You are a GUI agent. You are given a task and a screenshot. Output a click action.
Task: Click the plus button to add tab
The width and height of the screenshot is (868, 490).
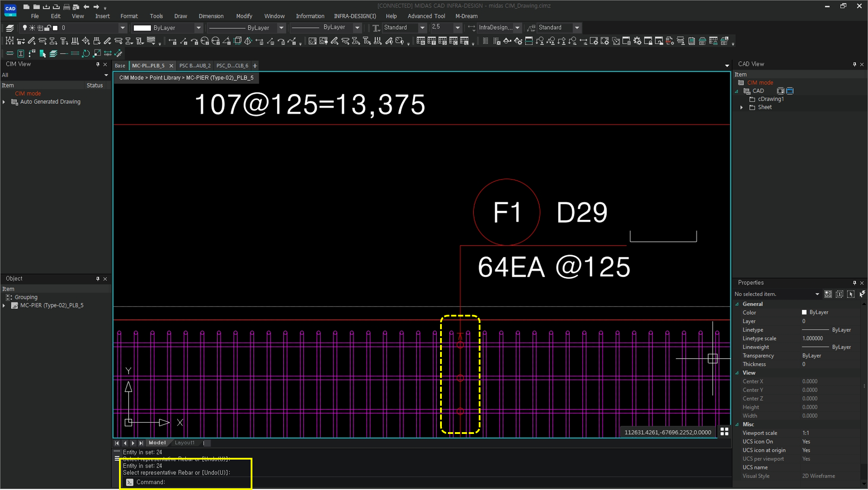(x=255, y=66)
